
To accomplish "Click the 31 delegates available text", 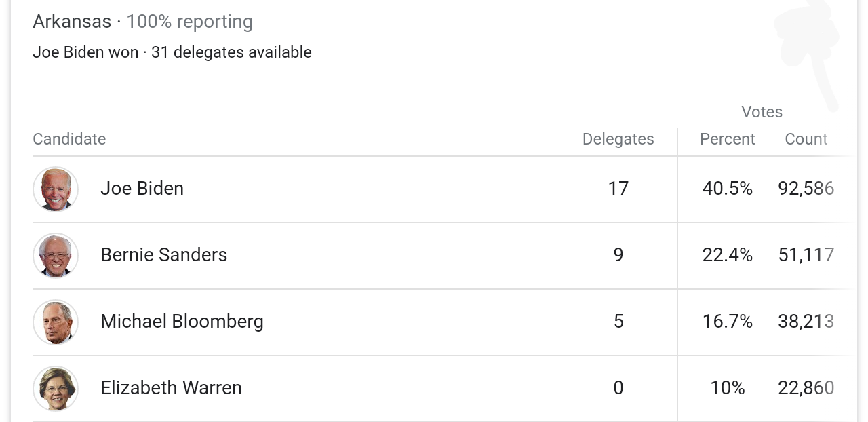I will pyautogui.click(x=231, y=52).
